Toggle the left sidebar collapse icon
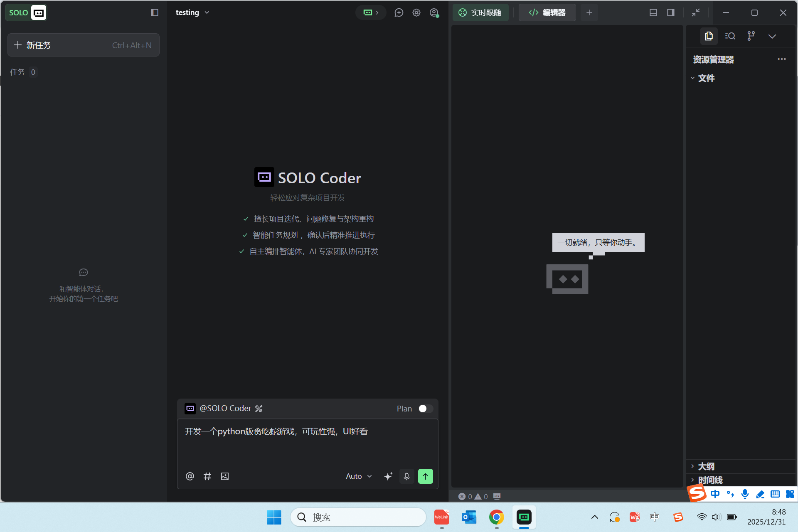 coord(155,12)
